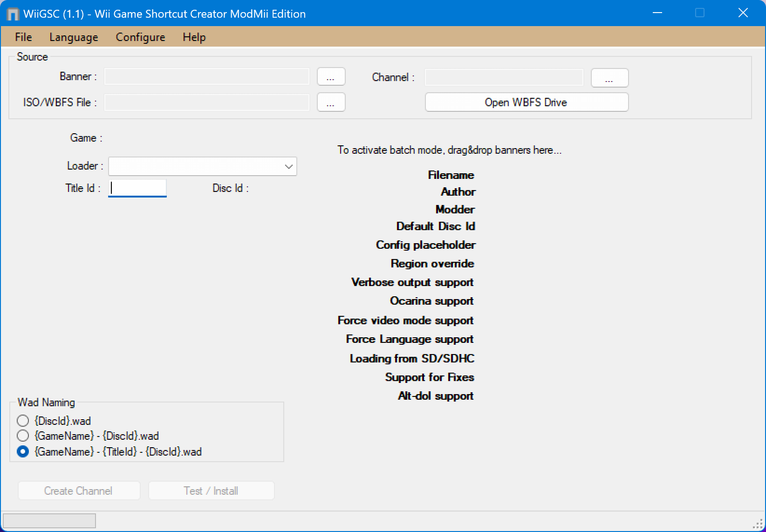The width and height of the screenshot is (766, 532).
Task: Click the ISO/WBFS File path field
Action: [207, 102]
